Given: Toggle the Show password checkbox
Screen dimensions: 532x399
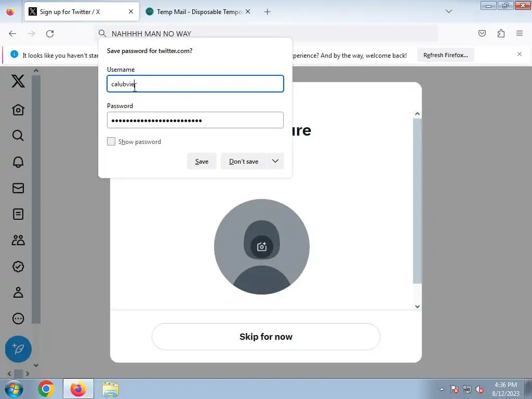Looking at the screenshot, I should 111,141.
